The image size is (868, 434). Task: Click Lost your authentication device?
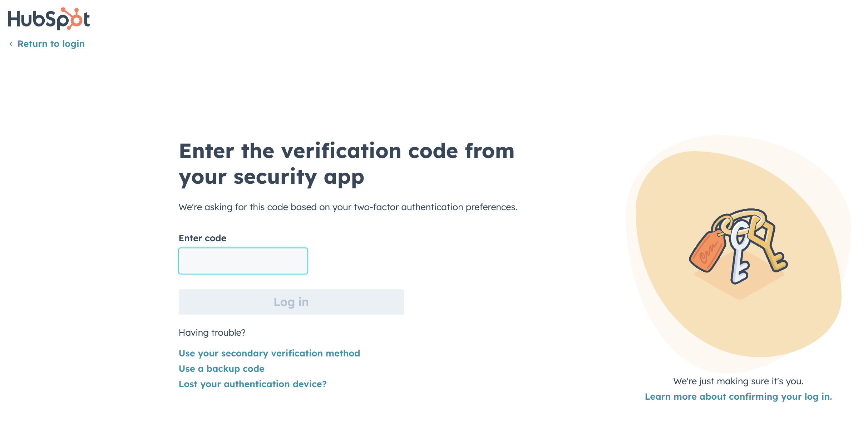pyautogui.click(x=252, y=384)
